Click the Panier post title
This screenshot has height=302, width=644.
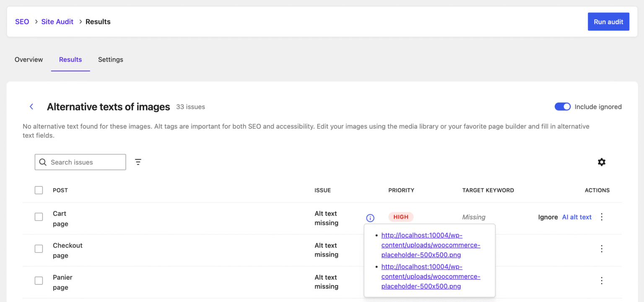62,277
